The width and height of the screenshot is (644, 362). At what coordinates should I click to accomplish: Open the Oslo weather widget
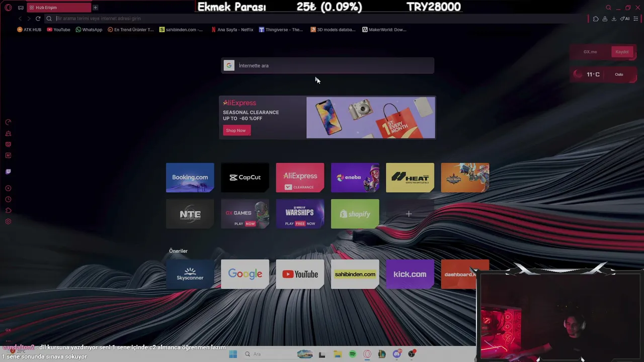(x=604, y=74)
